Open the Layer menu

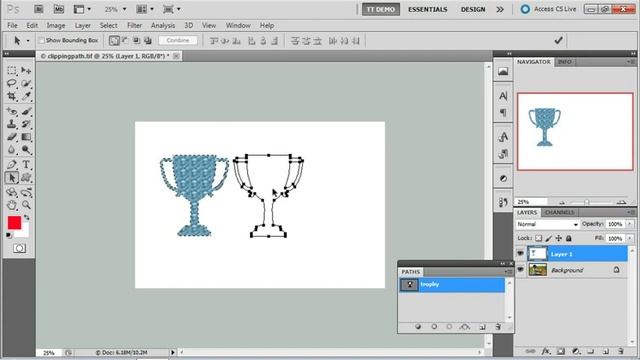coord(82,25)
